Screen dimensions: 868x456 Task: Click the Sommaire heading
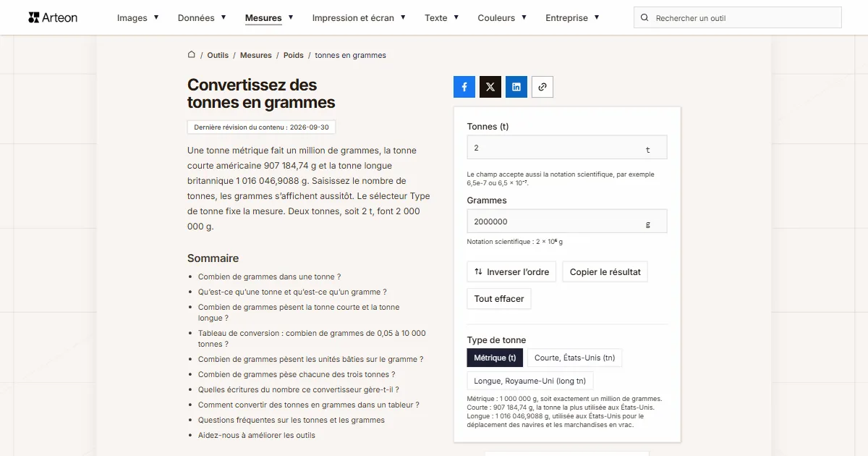click(x=213, y=258)
